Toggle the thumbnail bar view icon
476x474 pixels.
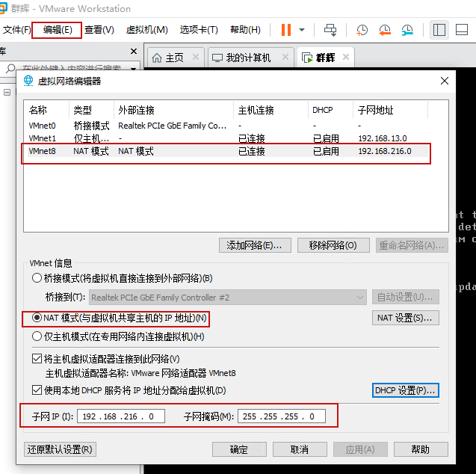pyautogui.click(x=462, y=30)
